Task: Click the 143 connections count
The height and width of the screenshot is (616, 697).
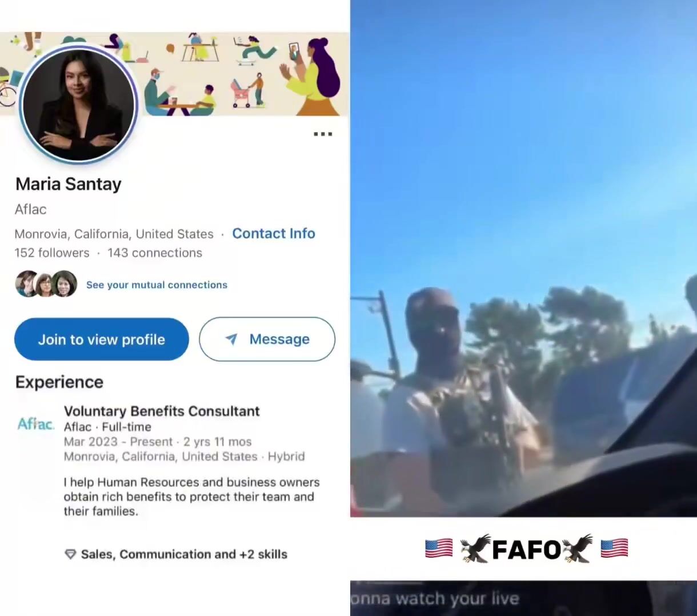Action: [155, 253]
